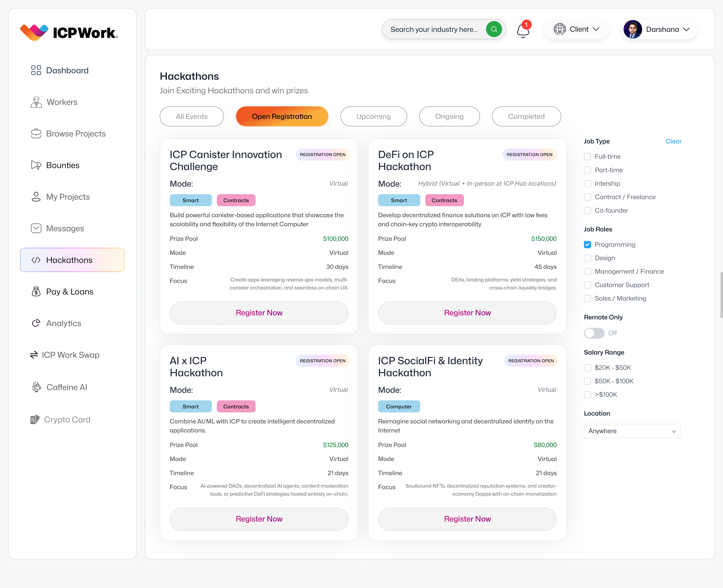Click the Pay & Loans money bag icon
The height and width of the screenshot is (588, 723).
(36, 292)
